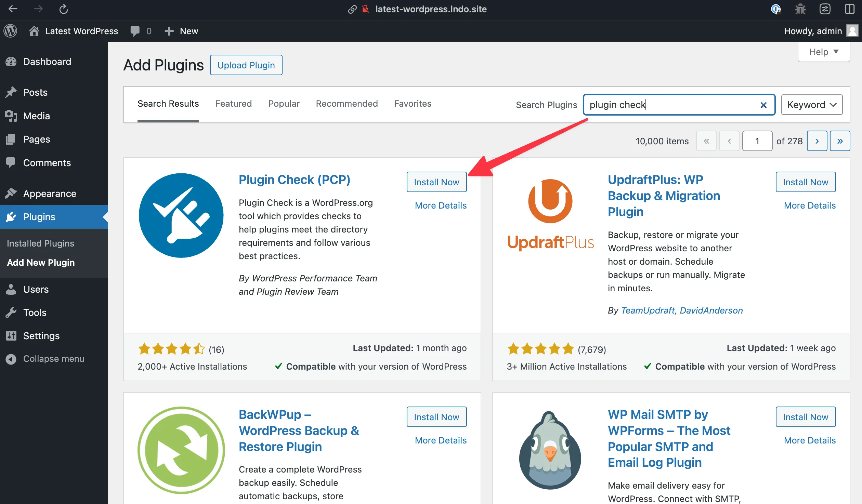
Task: Go to next page of plugin results
Action: (817, 141)
